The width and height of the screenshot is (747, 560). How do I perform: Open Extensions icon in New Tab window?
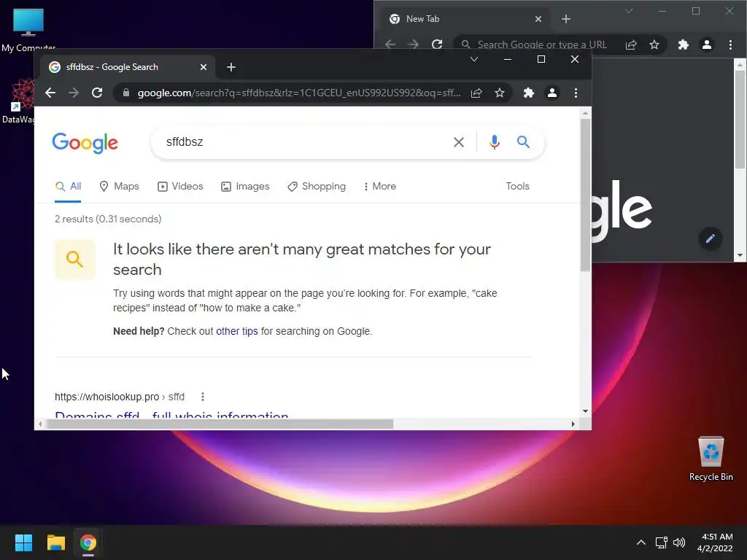pyautogui.click(x=683, y=44)
